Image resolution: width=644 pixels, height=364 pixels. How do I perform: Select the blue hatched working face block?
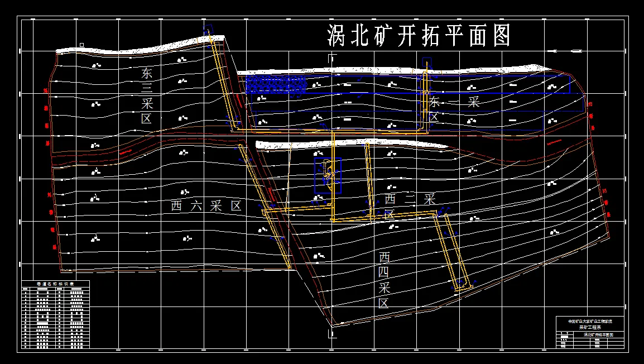point(276,84)
